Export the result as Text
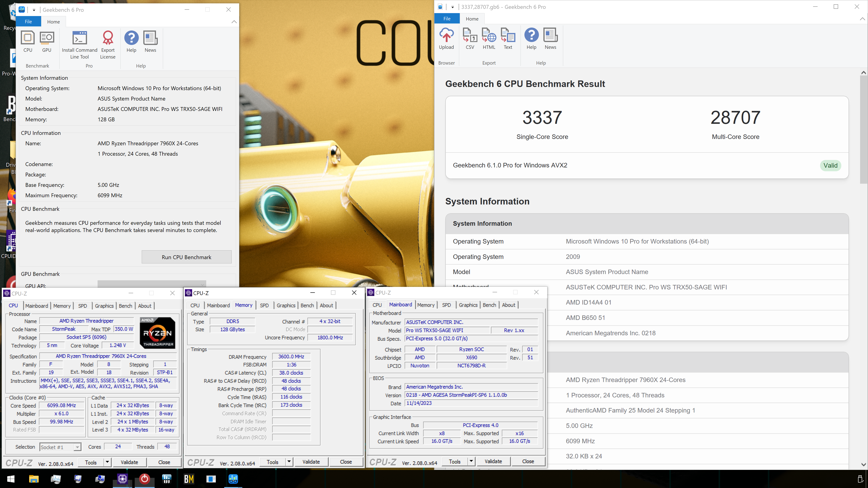868x488 pixels. coord(508,39)
